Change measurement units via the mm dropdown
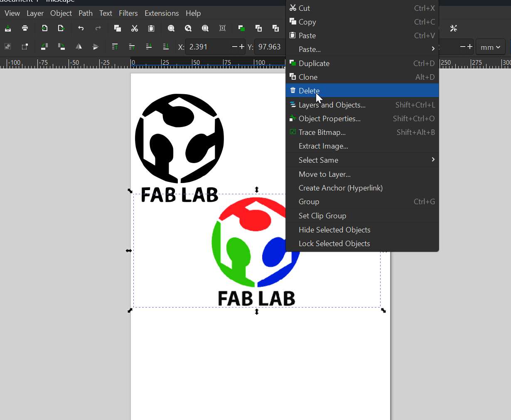Viewport: 511px width, 420px height. (490, 47)
